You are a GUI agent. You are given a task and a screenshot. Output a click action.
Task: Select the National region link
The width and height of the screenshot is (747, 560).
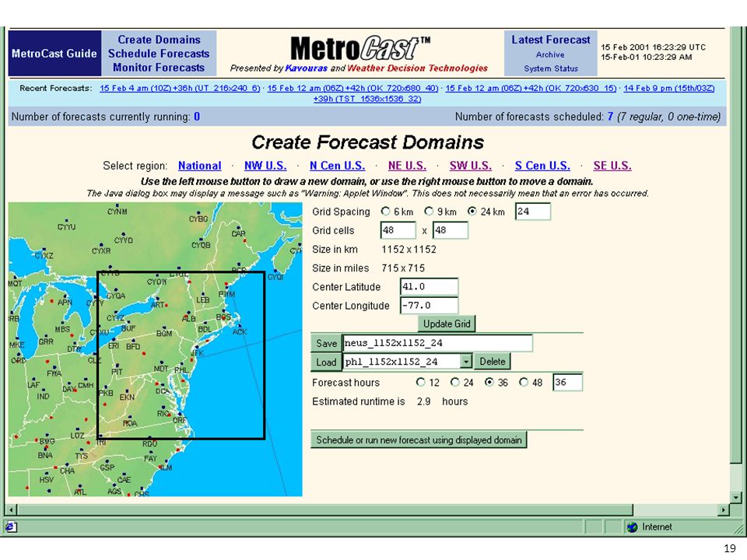click(x=200, y=166)
